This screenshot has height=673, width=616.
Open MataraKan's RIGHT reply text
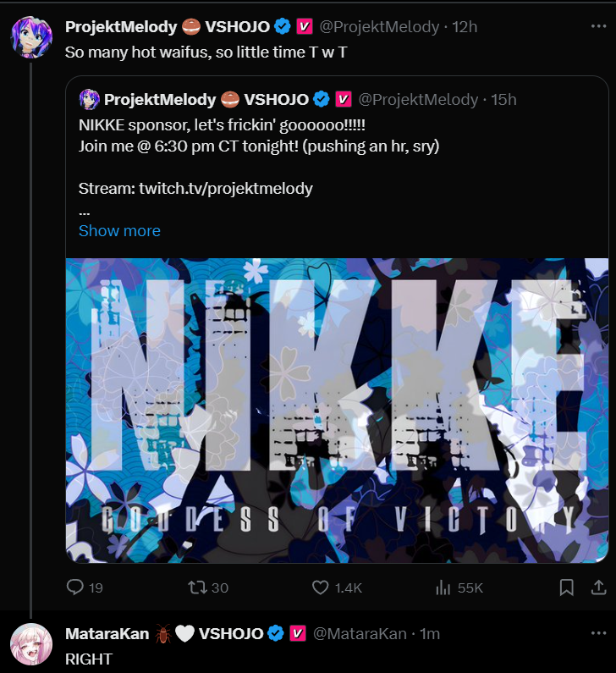89,659
